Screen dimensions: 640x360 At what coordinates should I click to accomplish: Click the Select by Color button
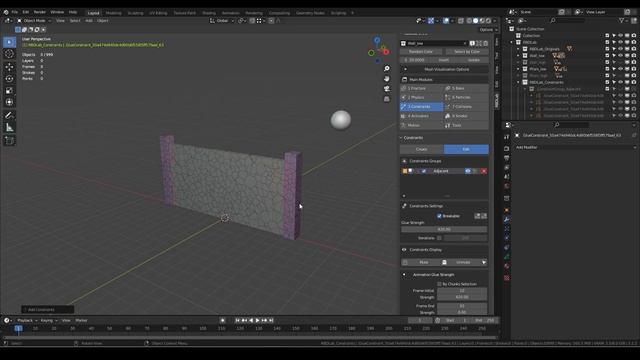467,52
